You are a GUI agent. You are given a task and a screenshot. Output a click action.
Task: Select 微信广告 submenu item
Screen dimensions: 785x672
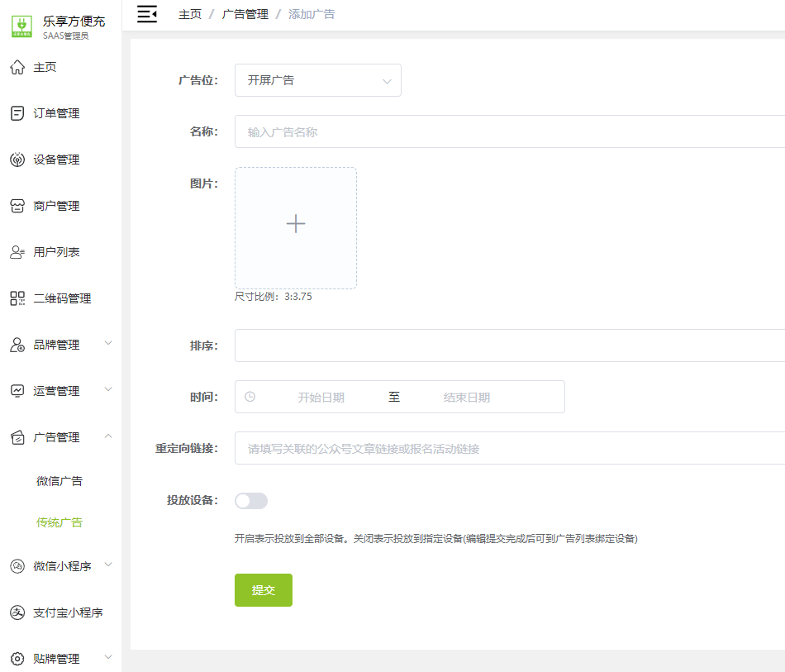coord(59,481)
